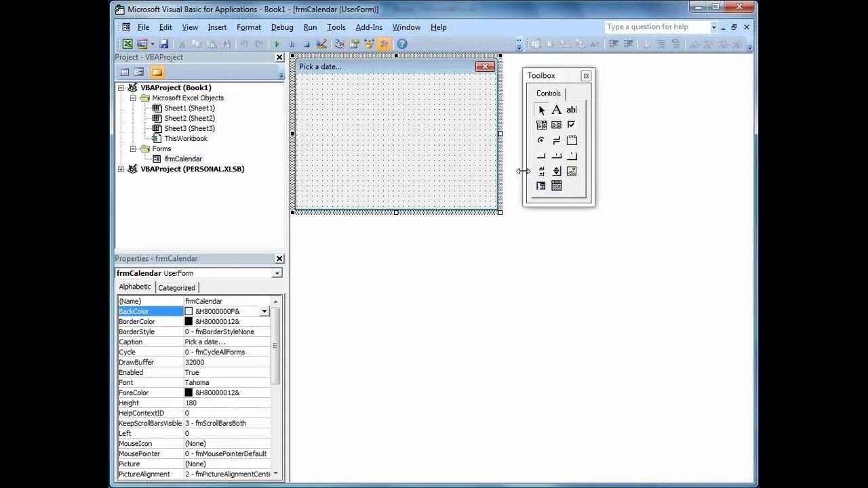Image resolution: width=868 pixels, height=488 pixels.
Task: Click the Insert UserForm toolbar icon
Action: (x=142, y=44)
